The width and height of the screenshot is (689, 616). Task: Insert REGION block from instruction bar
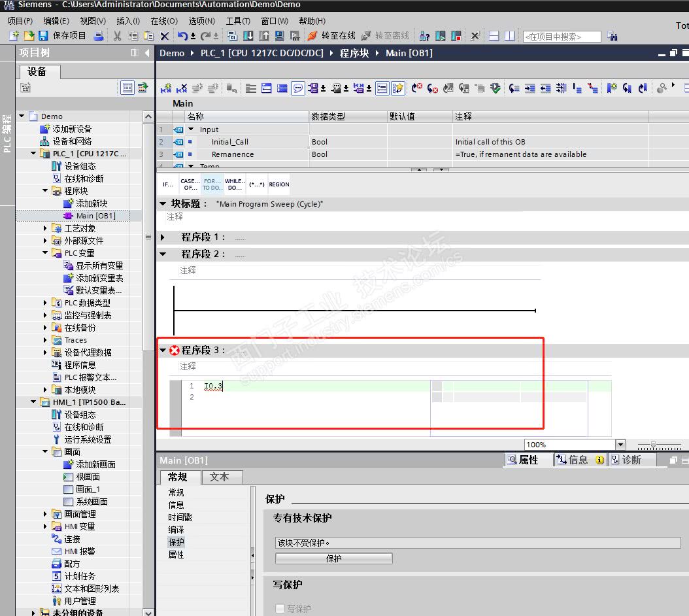coord(279,184)
